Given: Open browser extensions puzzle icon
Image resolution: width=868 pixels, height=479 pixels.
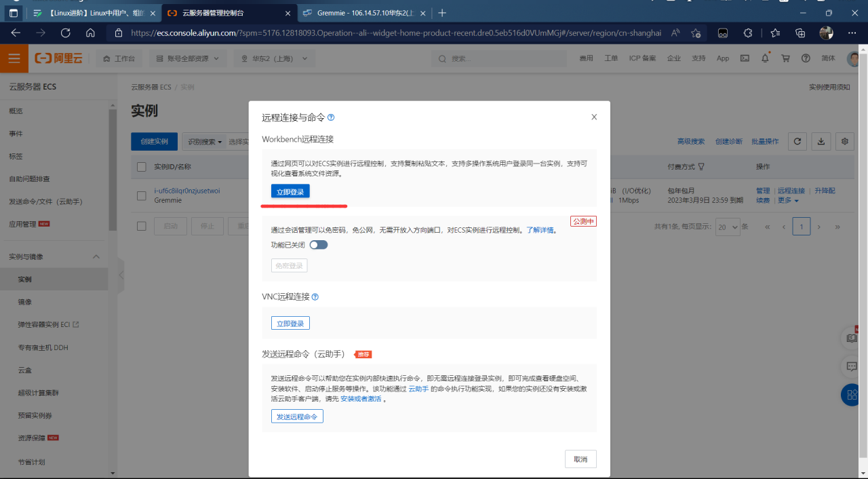Looking at the screenshot, I should click(748, 33).
